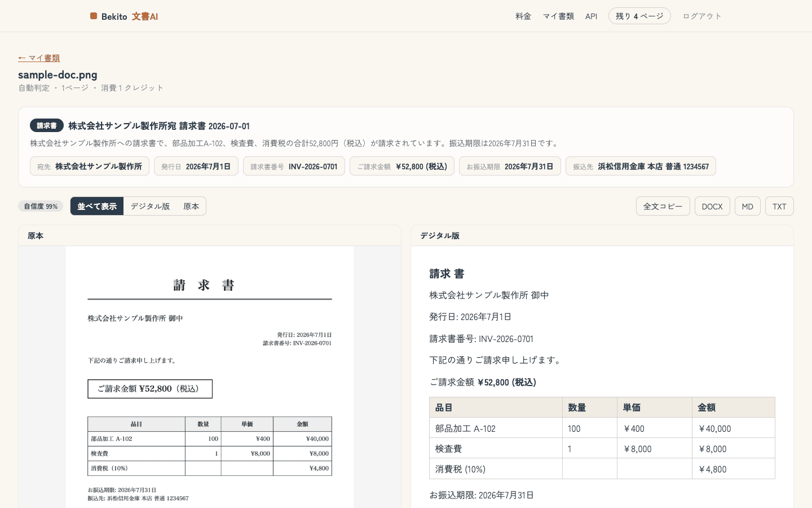Click the 請求書番号 INV-2026-0701 chip
The height and width of the screenshot is (508, 812).
(294, 166)
